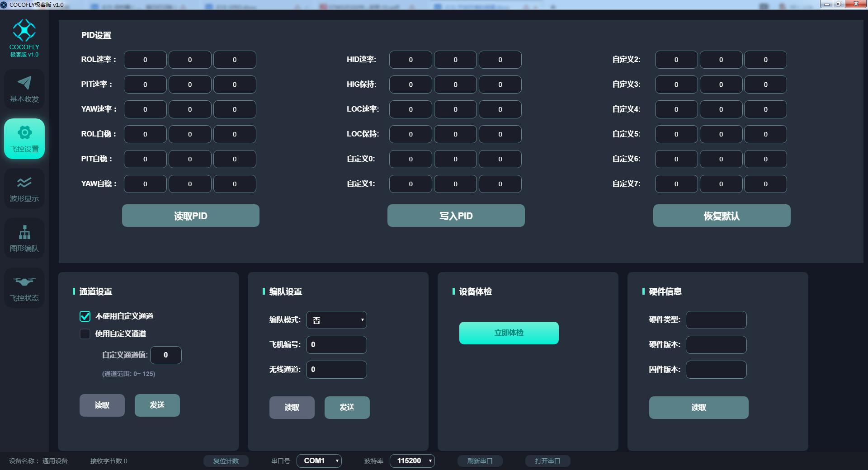Click 读取PID button
The image size is (868, 470).
(191, 216)
